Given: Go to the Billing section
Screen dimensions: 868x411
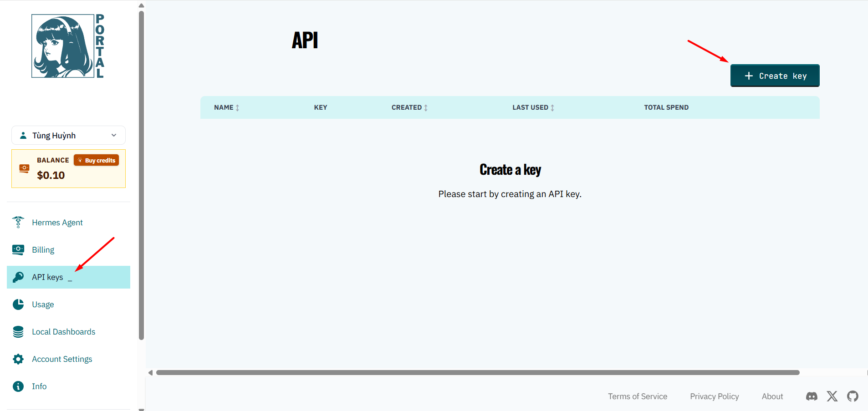Looking at the screenshot, I should [x=43, y=250].
